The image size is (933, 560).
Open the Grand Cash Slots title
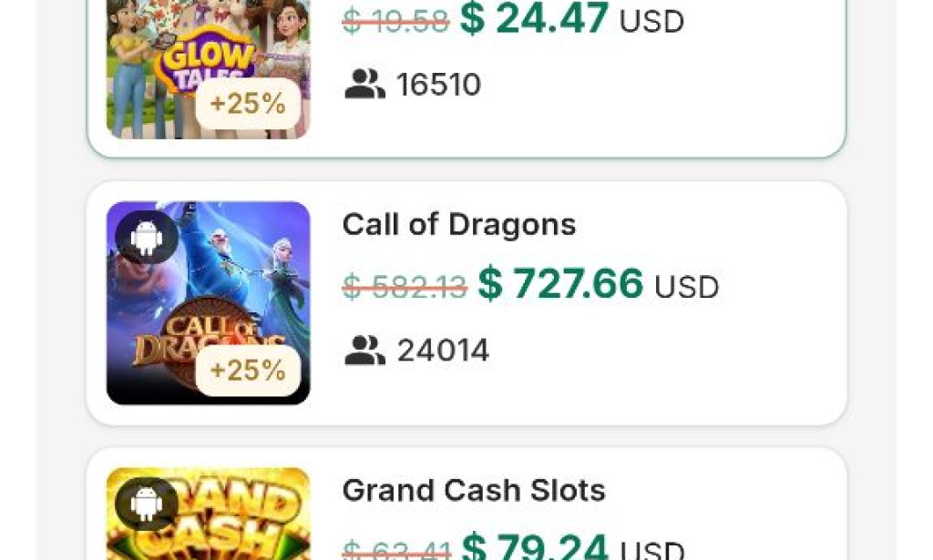474,491
